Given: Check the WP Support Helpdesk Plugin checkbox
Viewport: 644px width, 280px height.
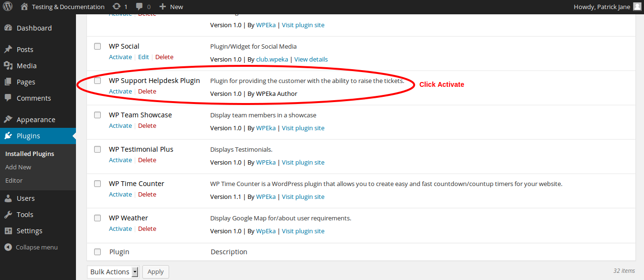Looking at the screenshot, I should 97,81.
